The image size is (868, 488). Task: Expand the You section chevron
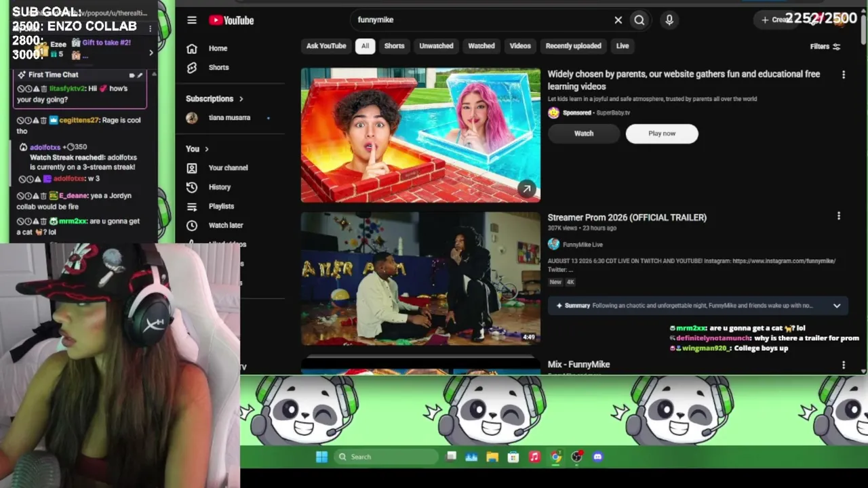click(x=207, y=149)
